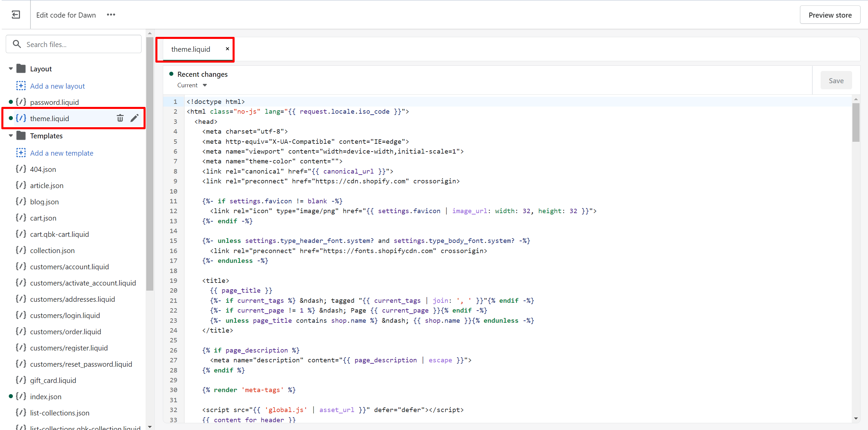
Task: Click the cart.json file icon
Action: tap(21, 218)
